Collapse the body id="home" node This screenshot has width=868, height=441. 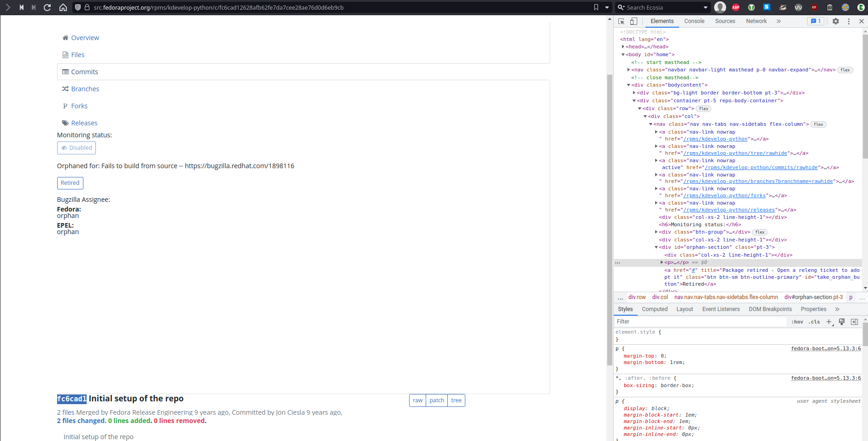click(x=623, y=54)
